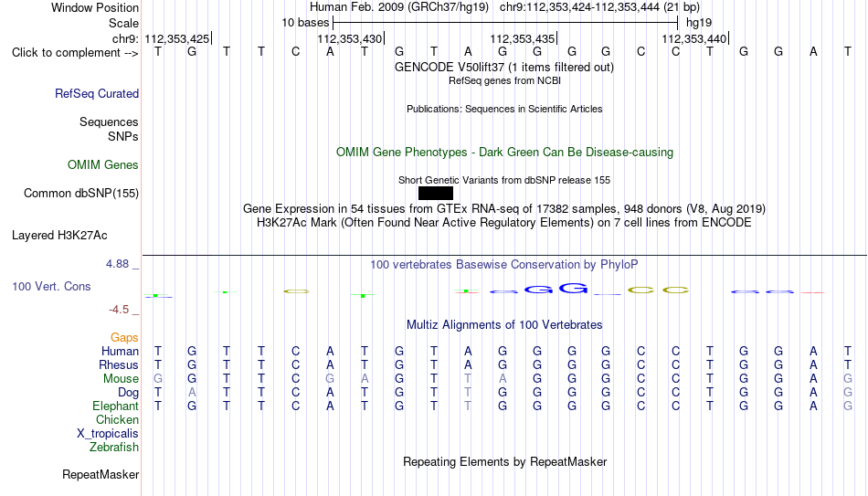This screenshot has width=868, height=496.
Task: Open the Common dbSNP(155) track settings
Action: [x=80, y=194]
